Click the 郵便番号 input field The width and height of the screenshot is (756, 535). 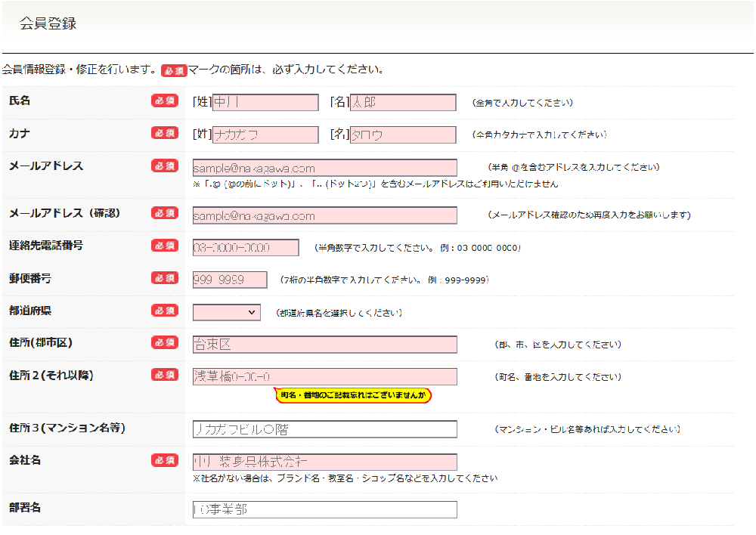click(x=230, y=280)
